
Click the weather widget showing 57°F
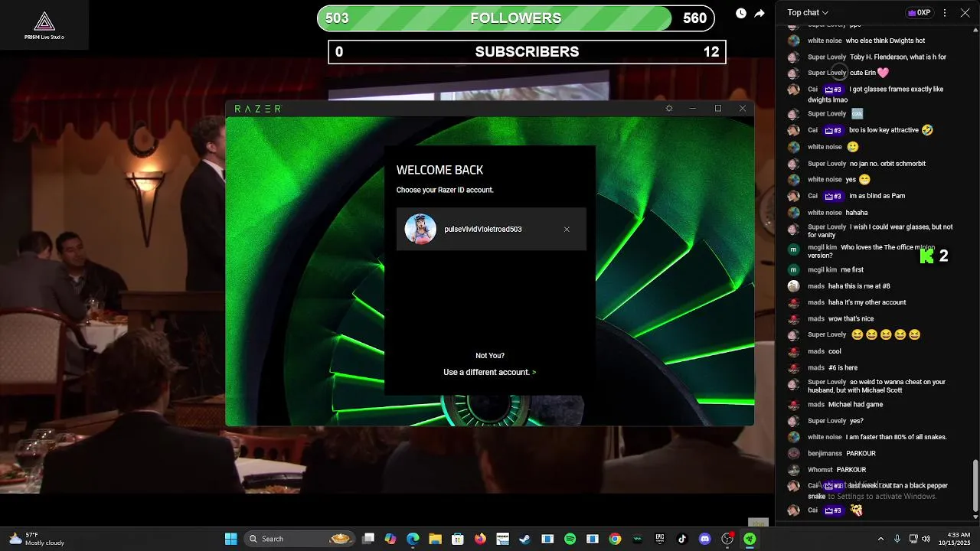(37, 539)
